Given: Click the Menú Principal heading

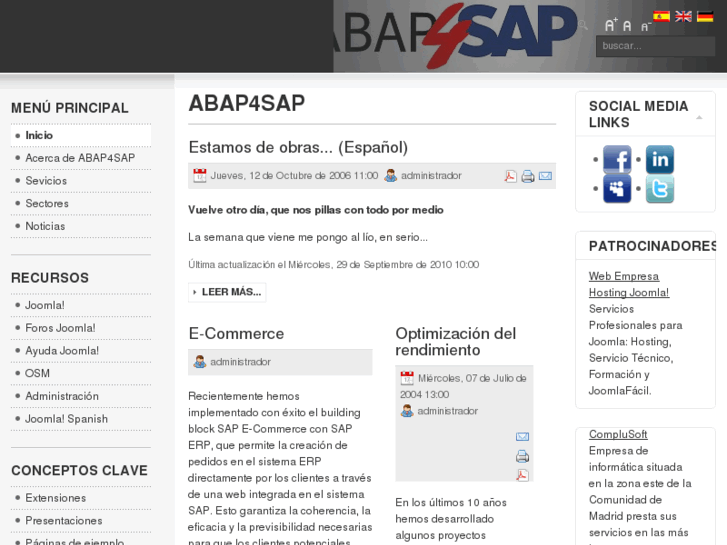Looking at the screenshot, I should [x=70, y=108].
